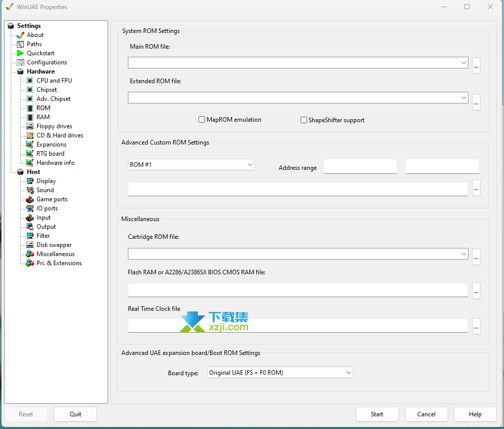Open the Extended ROM file dropdown
This screenshot has height=429, width=504.
pyautogui.click(x=463, y=98)
